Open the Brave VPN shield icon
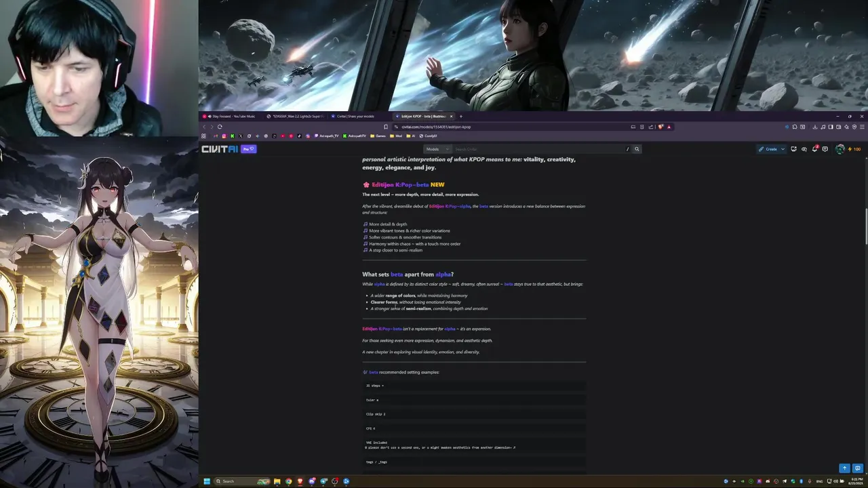868x488 pixels. pos(854,127)
